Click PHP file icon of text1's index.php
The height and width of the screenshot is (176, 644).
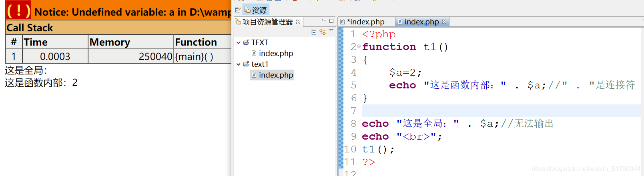(x=254, y=75)
